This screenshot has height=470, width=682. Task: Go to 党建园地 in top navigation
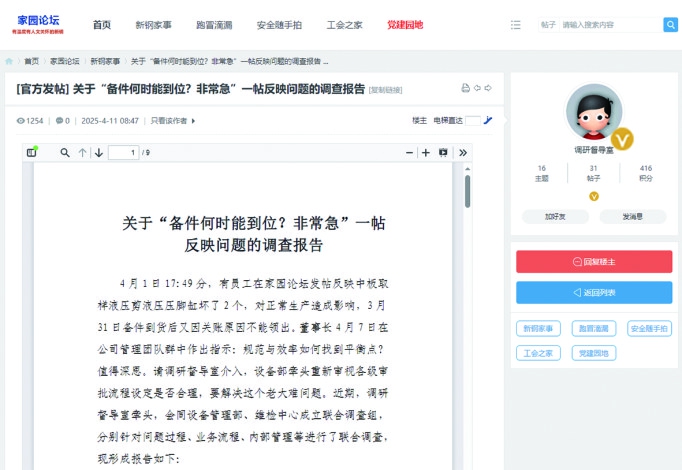click(405, 24)
